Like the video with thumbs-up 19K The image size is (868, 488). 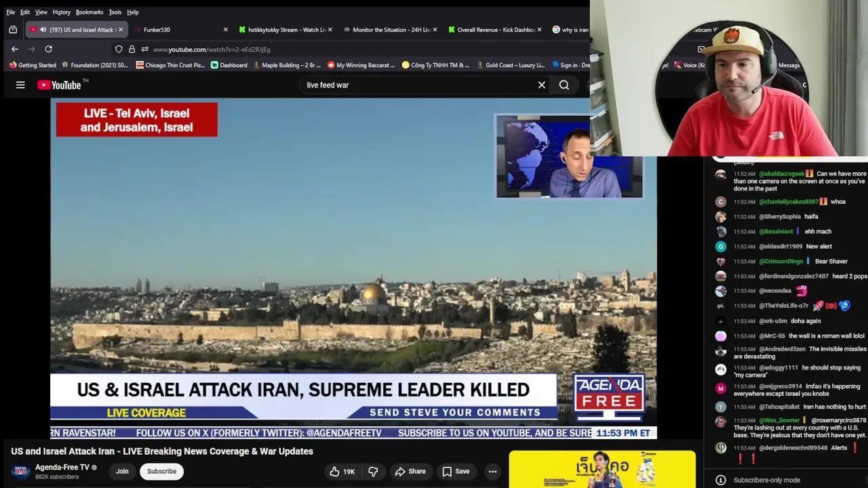(342, 472)
